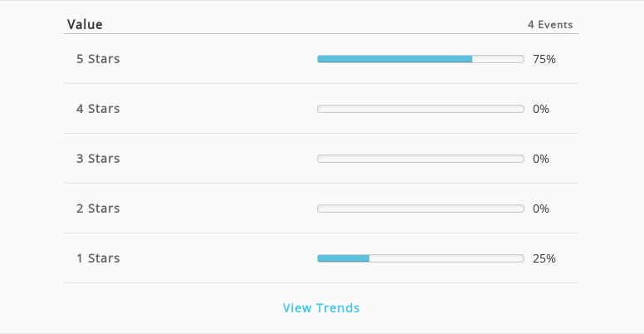Click the 0% value for 2 Stars

coord(541,209)
